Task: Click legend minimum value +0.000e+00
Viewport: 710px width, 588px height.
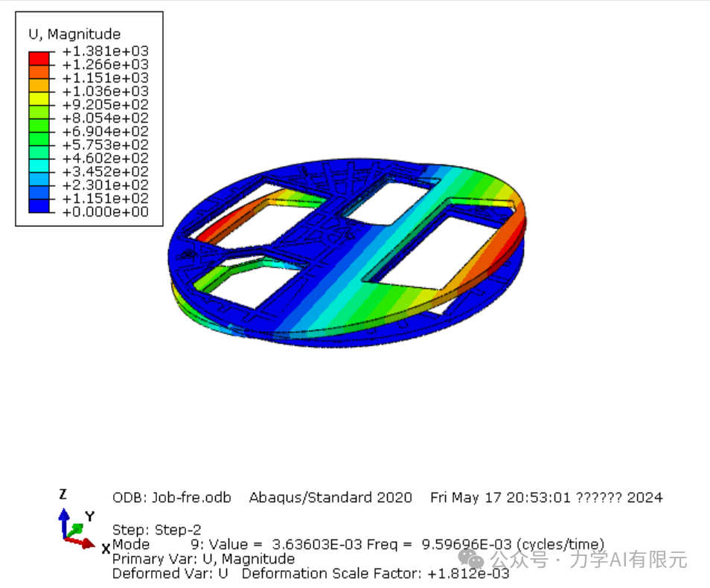Action: coord(106,211)
